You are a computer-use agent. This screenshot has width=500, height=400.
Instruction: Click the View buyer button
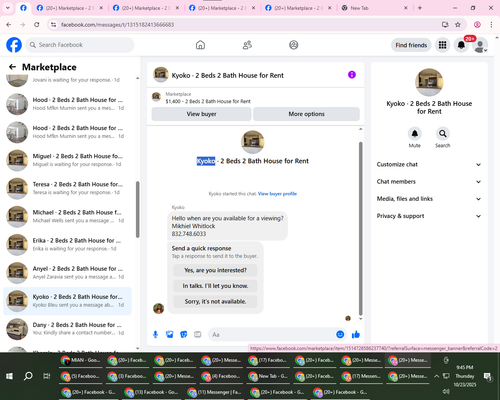[201, 114]
